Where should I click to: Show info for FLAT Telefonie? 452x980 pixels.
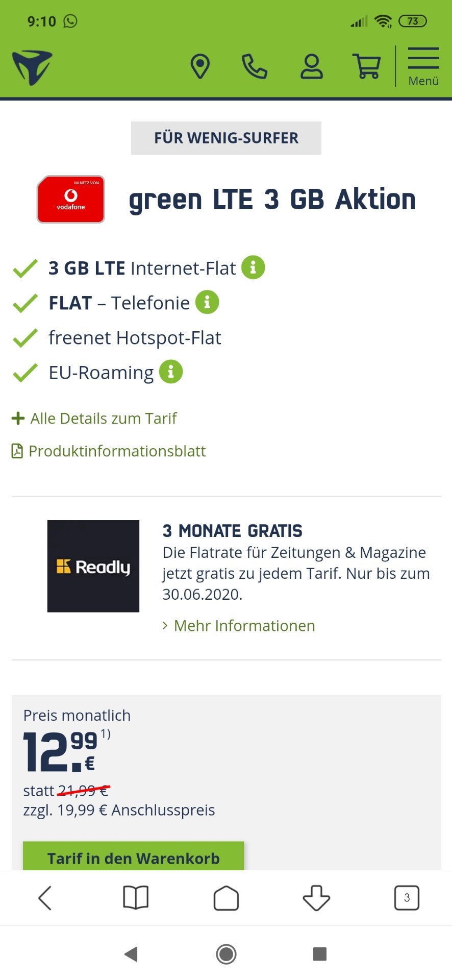tap(207, 302)
